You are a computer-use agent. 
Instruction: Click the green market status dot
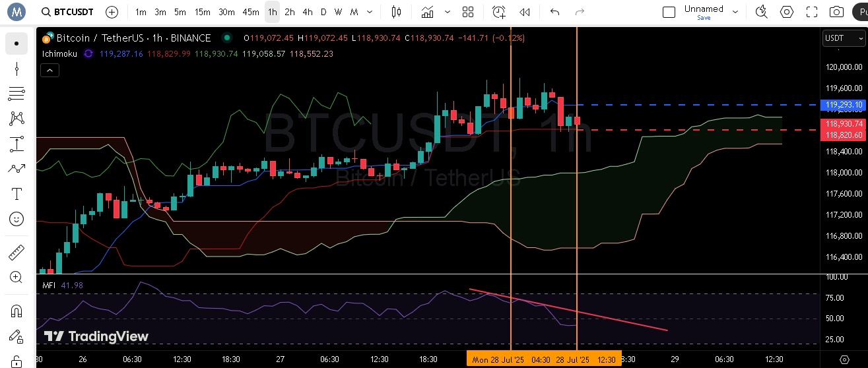click(227, 38)
